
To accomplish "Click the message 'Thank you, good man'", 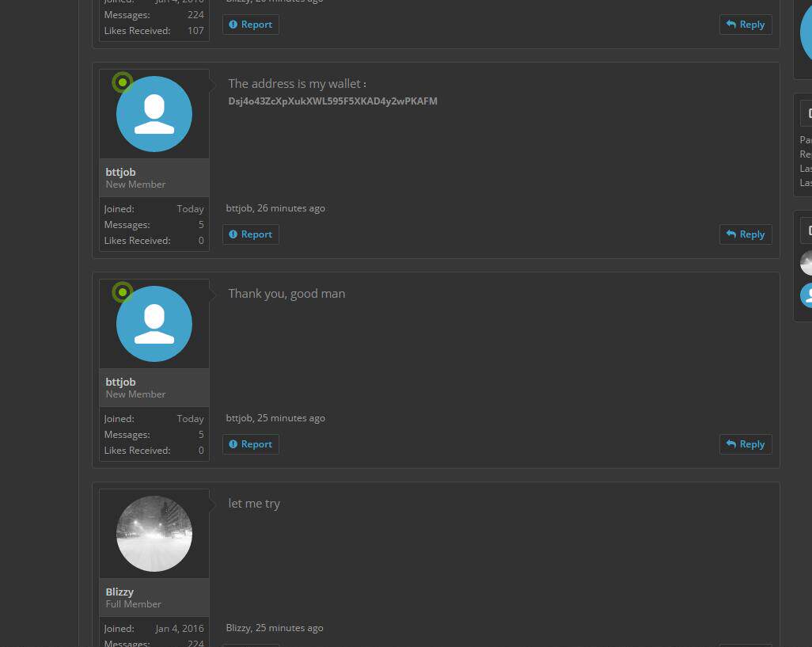I will (286, 294).
